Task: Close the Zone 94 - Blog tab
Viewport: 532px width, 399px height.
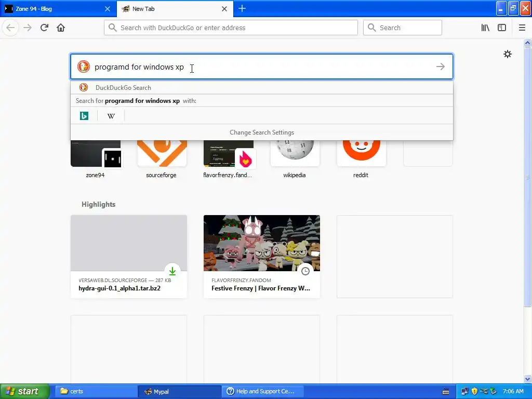Action: pyautogui.click(x=107, y=9)
